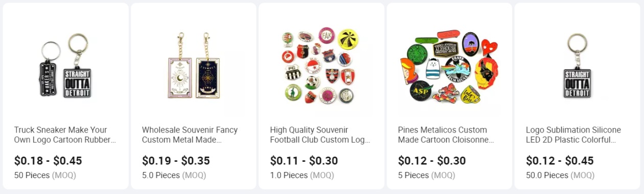Open 'Logo Sublimation Silicone LED 2D' listing

[573, 135]
